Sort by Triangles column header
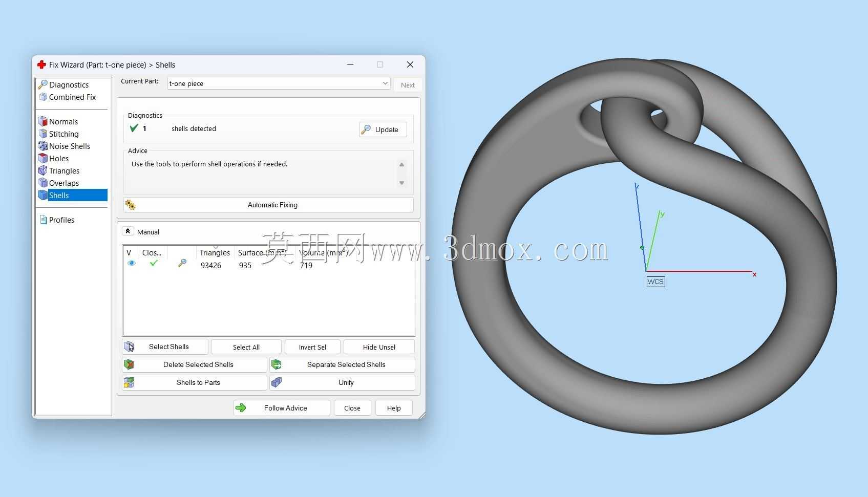The image size is (868, 497). [x=215, y=252]
